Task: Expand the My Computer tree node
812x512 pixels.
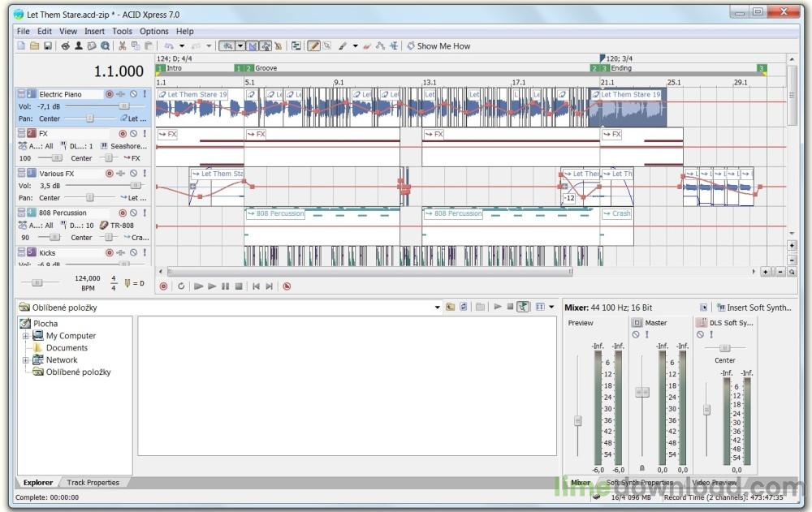Action: pos(26,336)
